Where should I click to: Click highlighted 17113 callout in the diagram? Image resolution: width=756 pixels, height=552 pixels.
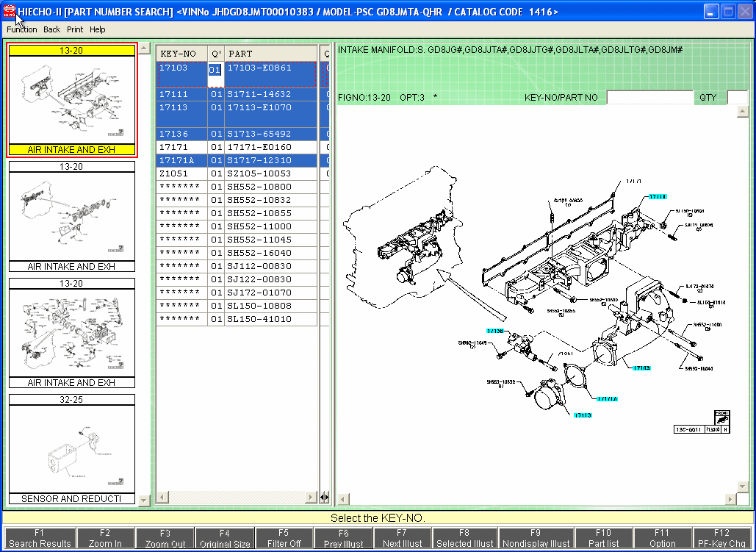point(583,415)
